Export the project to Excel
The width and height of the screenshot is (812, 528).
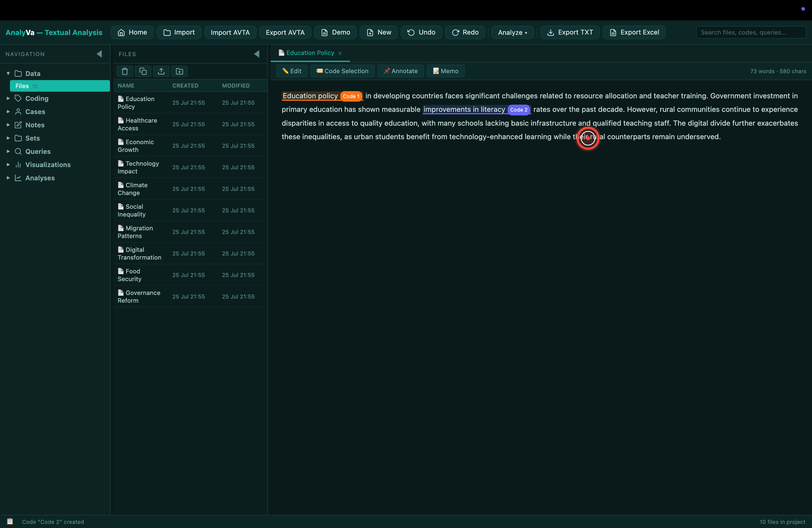[634, 32]
